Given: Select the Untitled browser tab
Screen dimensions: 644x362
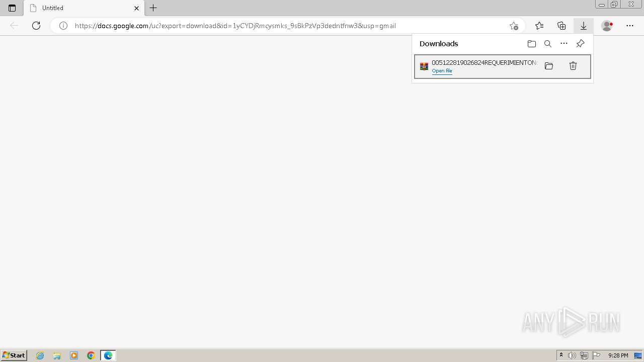Looking at the screenshot, I should tap(84, 8).
